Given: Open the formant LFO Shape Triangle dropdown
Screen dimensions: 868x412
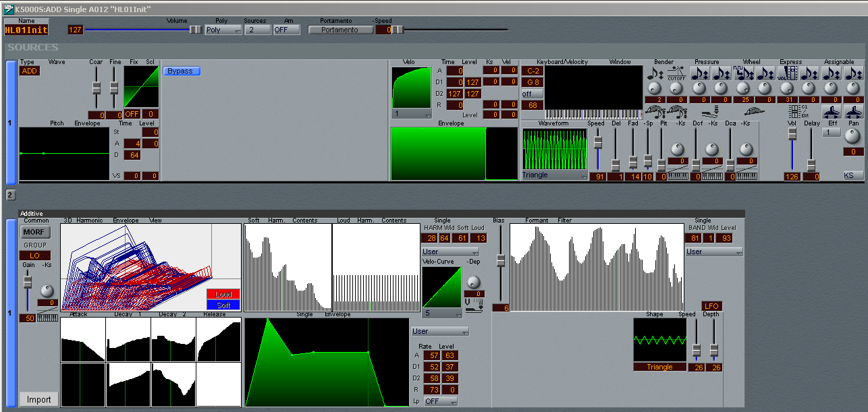Looking at the screenshot, I should 659,367.
